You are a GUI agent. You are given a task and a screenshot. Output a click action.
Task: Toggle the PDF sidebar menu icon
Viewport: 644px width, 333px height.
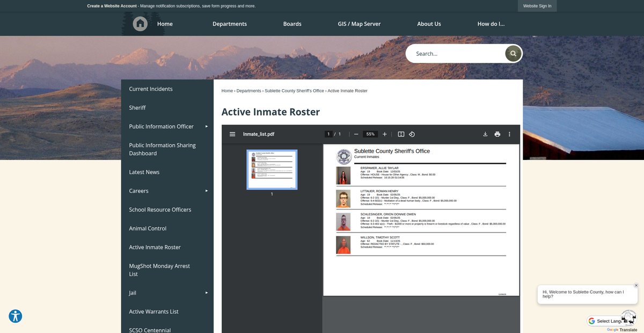(x=232, y=134)
